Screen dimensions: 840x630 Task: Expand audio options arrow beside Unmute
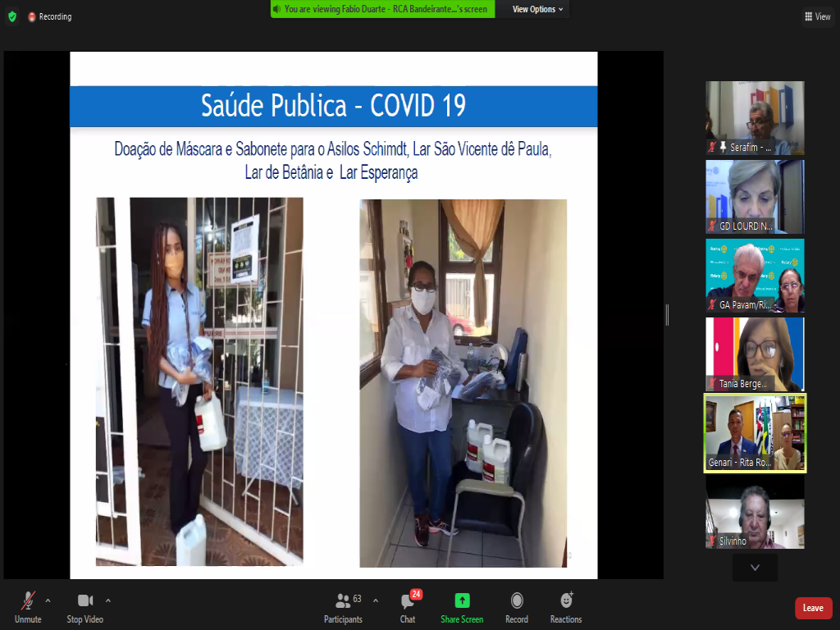coord(48,600)
